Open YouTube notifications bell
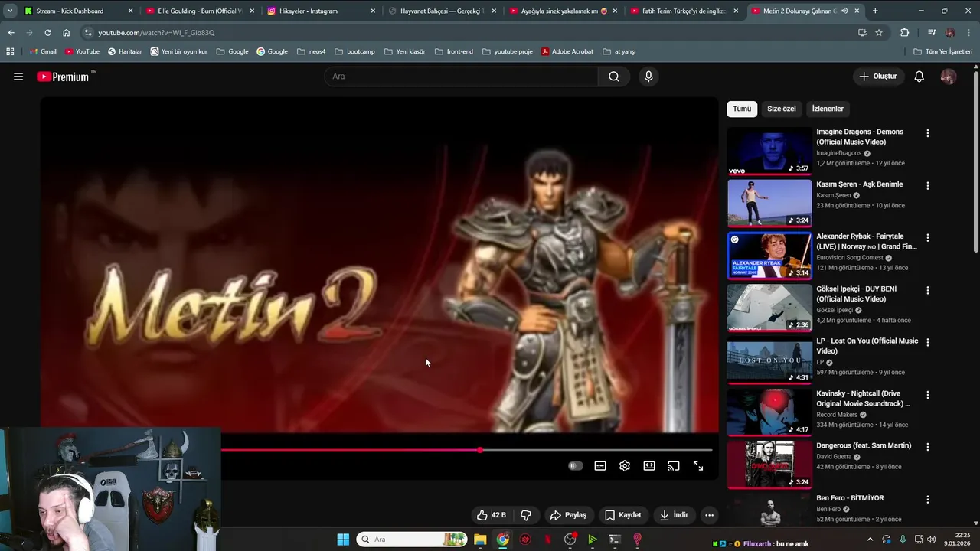The height and width of the screenshot is (551, 980). click(x=920, y=77)
